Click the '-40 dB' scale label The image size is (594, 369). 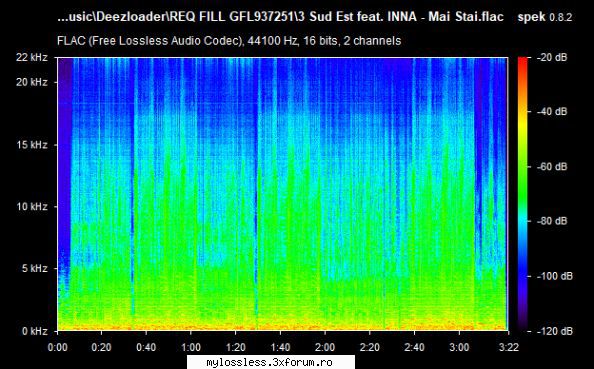pyautogui.click(x=552, y=111)
